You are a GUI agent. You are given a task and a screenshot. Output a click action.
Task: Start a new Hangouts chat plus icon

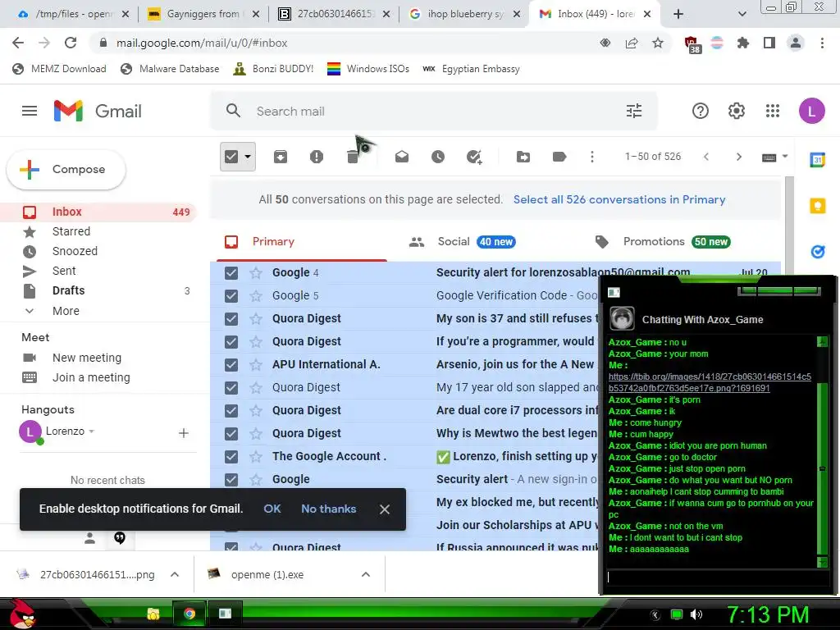coord(183,433)
